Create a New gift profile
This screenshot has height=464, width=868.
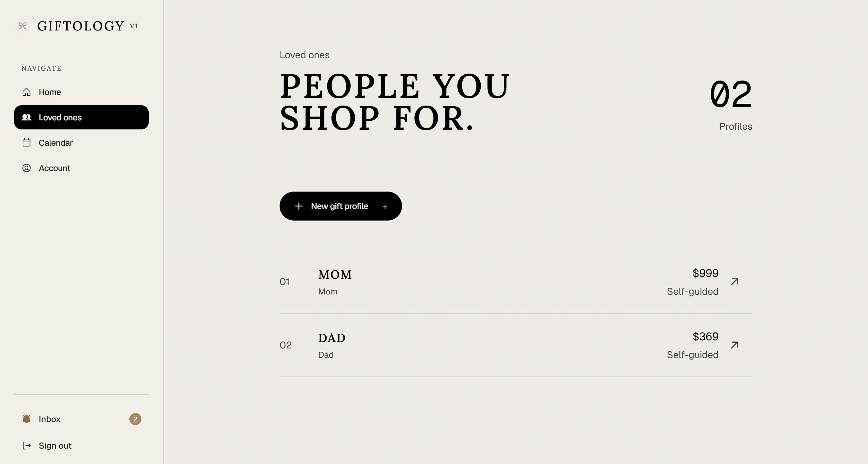tap(341, 206)
